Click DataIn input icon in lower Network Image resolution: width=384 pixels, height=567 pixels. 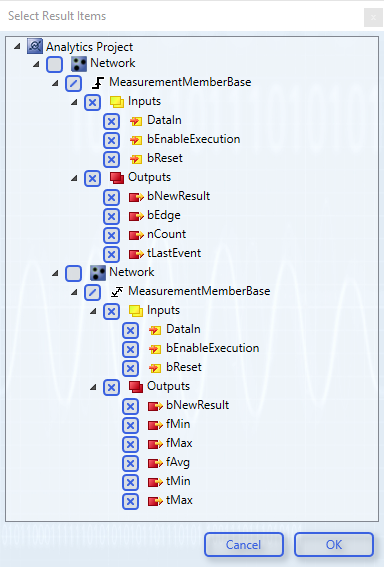155,330
